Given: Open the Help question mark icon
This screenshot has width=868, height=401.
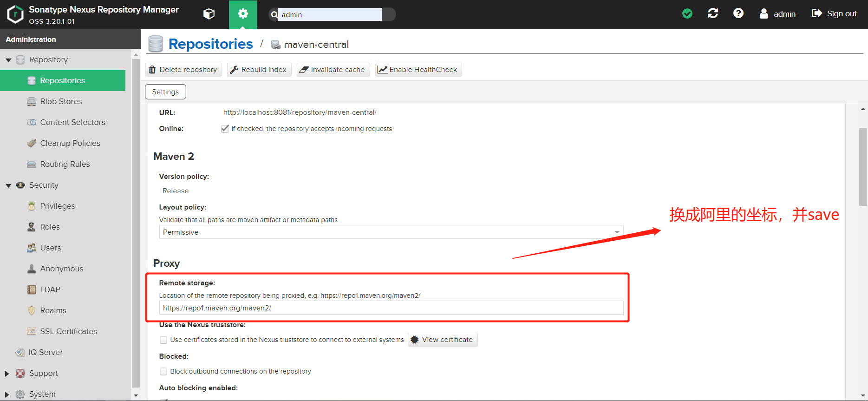Looking at the screenshot, I should tap(738, 14).
